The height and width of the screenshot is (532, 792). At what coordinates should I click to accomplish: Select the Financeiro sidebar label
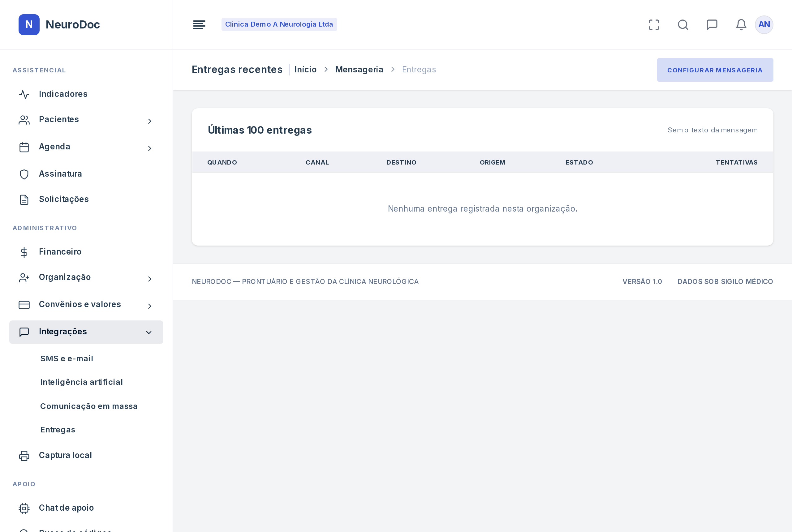(x=60, y=252)
